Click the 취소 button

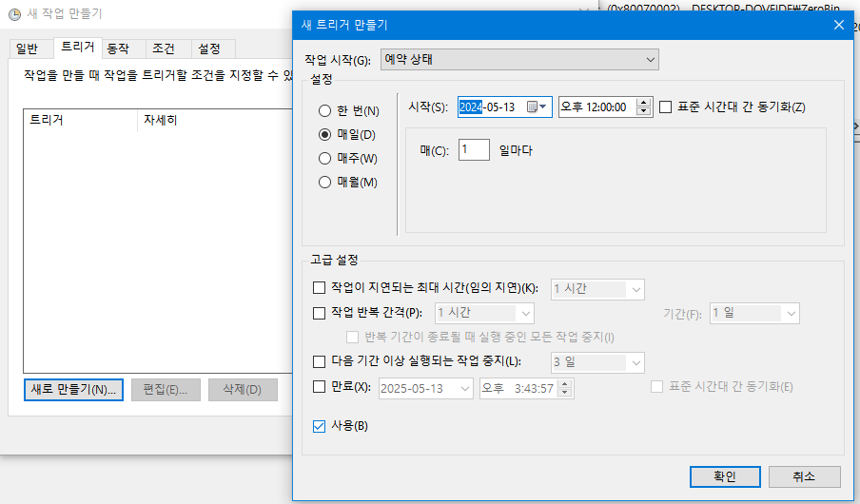pos(804,476)
